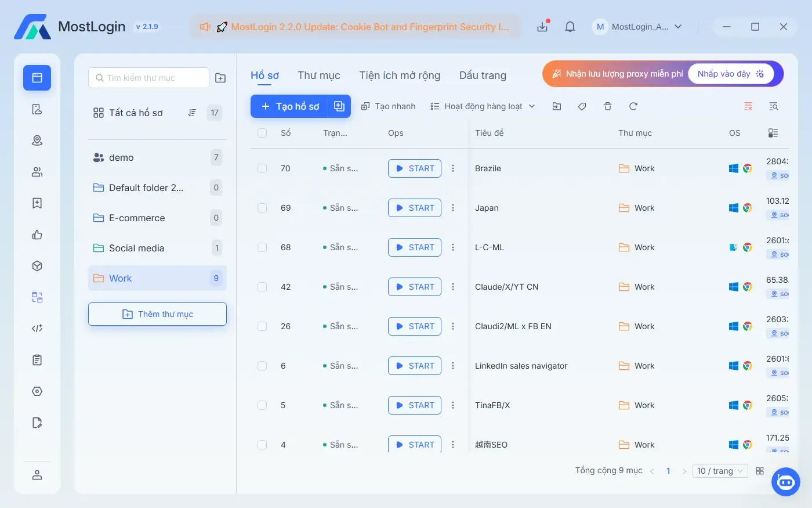812x508 pixels.
Task: Click the red clear filter icon
Action: pyautogui.click(x=748, y=106)
